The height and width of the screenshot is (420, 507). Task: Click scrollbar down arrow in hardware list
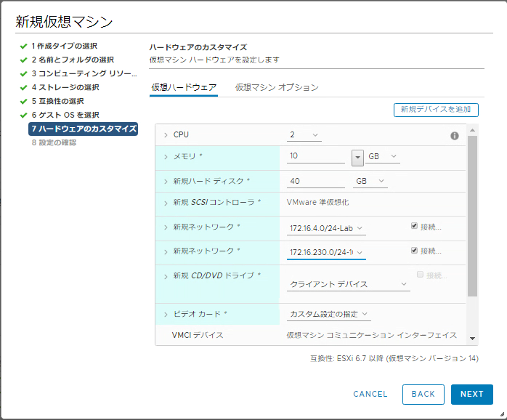(472, 339)
